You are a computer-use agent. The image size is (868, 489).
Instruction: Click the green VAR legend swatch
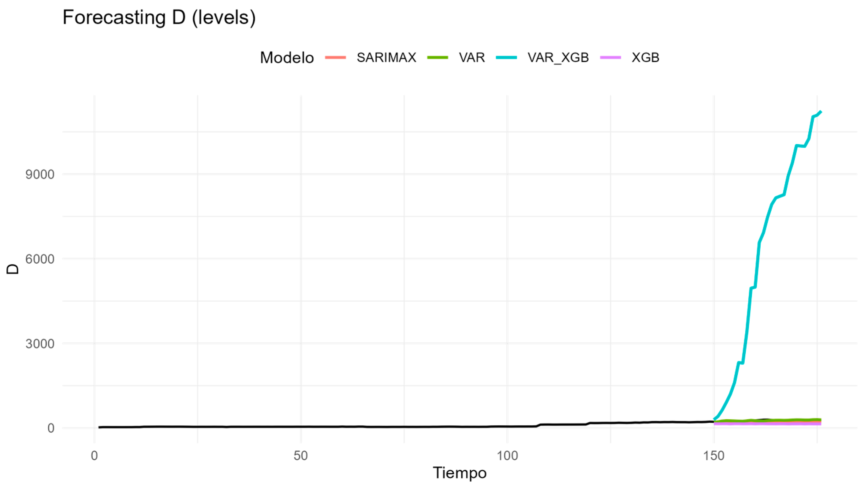(438, 57)
